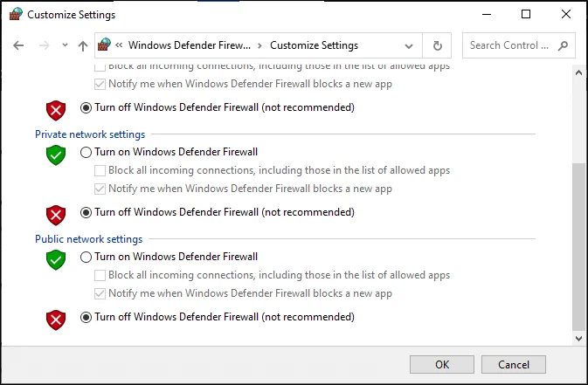
Task: Click the Customize Settings breadcrumb
Action: [314, 45]
